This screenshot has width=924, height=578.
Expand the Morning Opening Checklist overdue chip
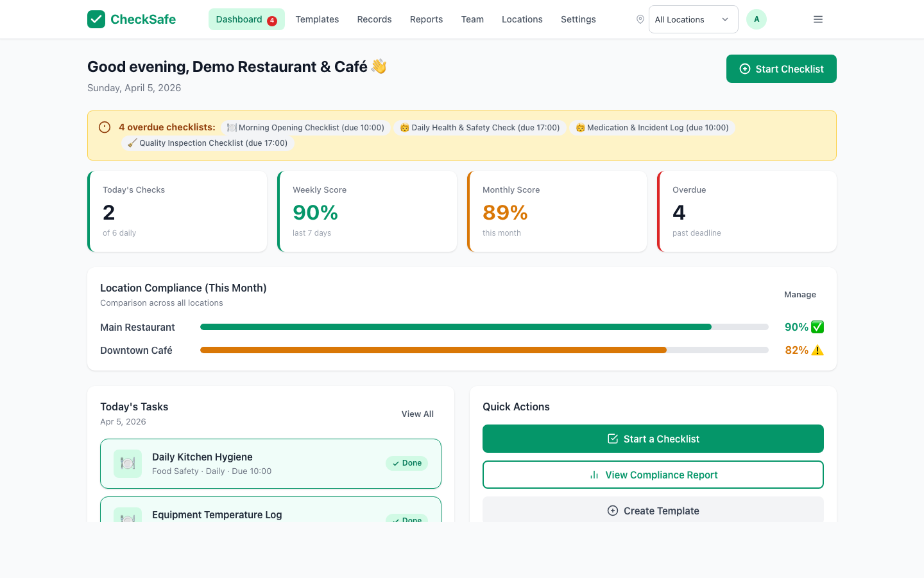(306, 128)
